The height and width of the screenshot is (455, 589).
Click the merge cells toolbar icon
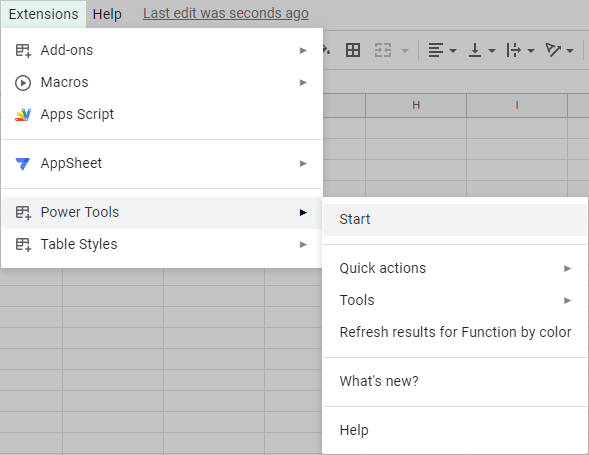coord(383,50)
